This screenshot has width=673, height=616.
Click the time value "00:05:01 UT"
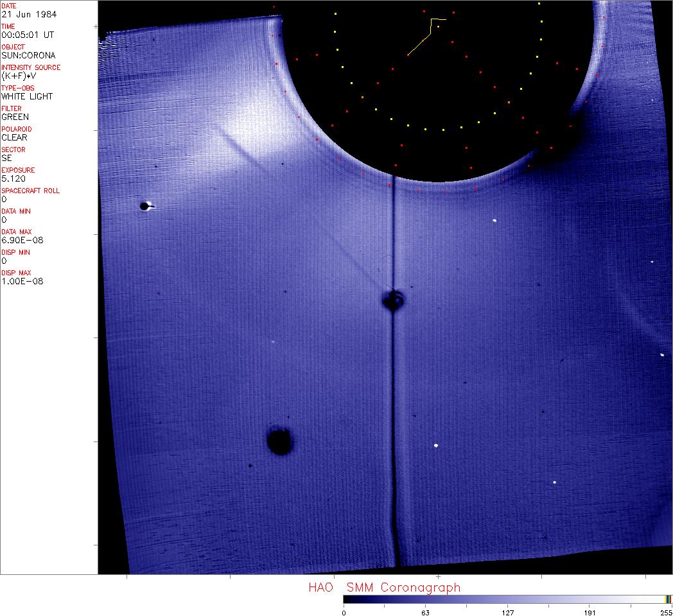pyautogui.click(x=27, y=35)
